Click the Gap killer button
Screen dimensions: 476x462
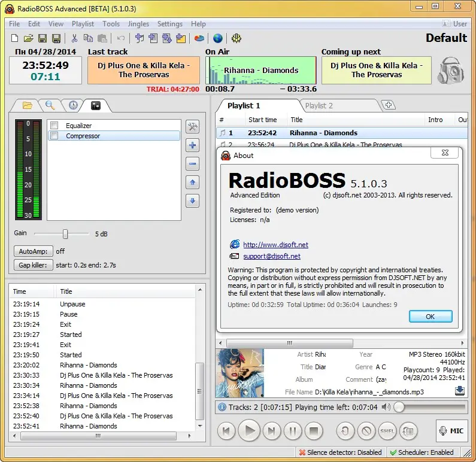click(x=34, y=265)
